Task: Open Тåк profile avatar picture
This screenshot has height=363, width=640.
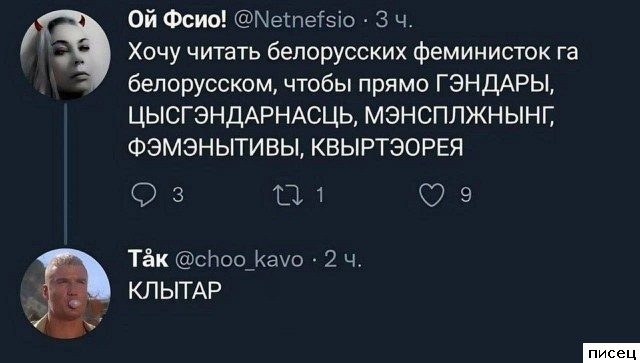Action: pos(65,294)
